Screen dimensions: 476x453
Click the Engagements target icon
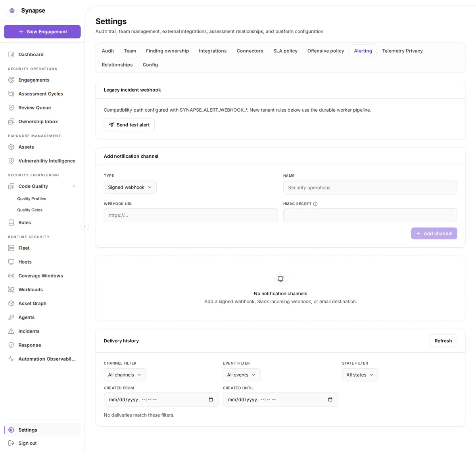tap(11, 80)
